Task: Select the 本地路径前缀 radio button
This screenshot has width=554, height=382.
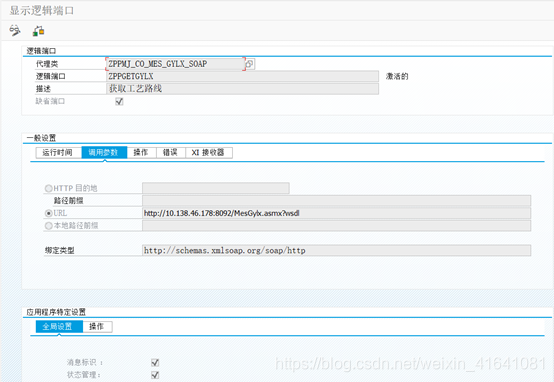Action: pyautogui.click(x=48, y=226)
